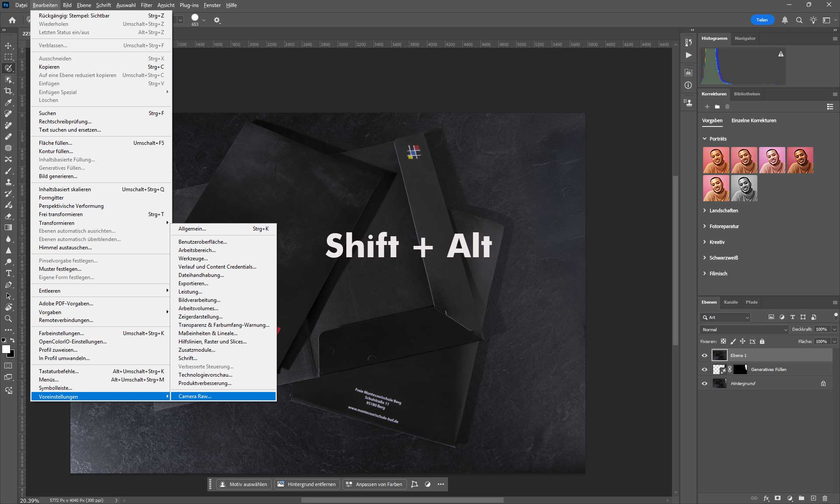Select the Path Selection arrow tool
Screen dimensions: 840x504
(x=8, y=296)
